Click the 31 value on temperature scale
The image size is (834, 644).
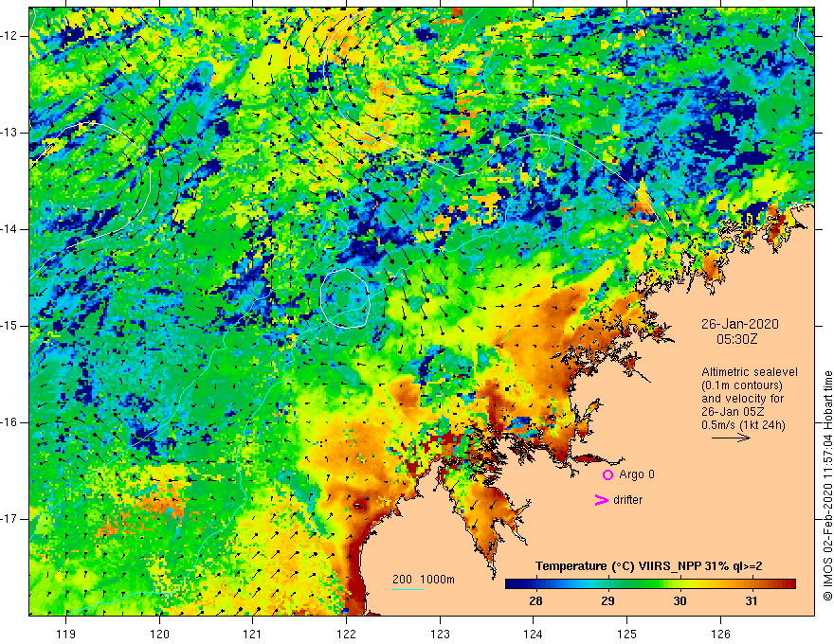751,601
